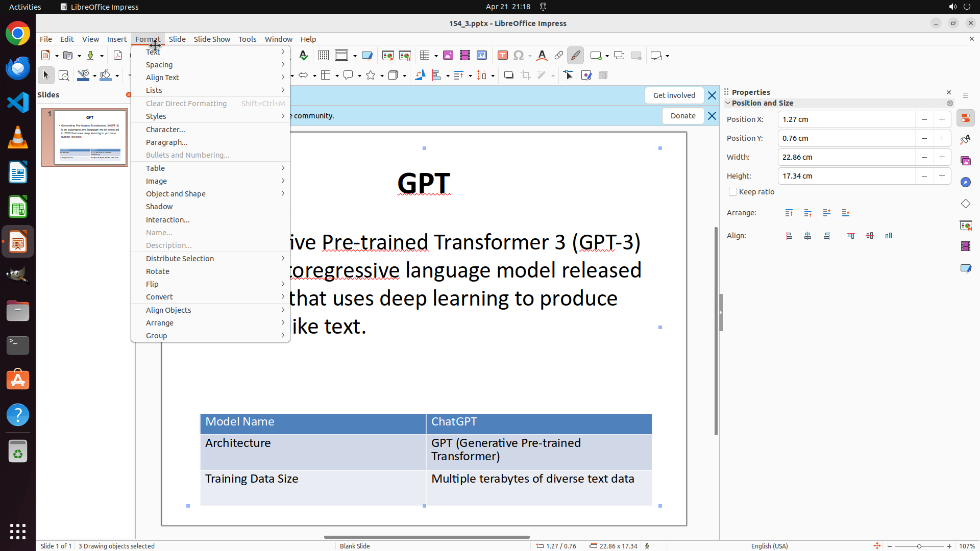Viewport: 980px width, 551px height.
Task: Open the Navigator compass sidebar icon
Action: click(965, 182)
